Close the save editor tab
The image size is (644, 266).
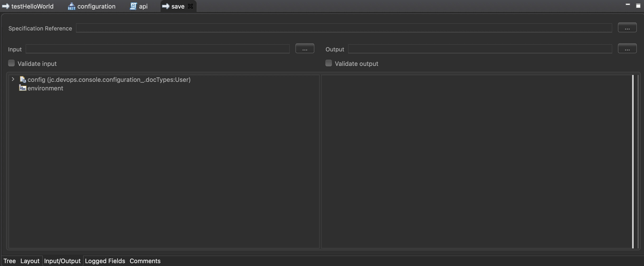190,6
